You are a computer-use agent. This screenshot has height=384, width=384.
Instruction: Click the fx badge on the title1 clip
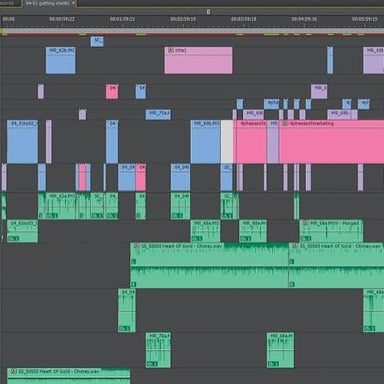pos(171,50)
